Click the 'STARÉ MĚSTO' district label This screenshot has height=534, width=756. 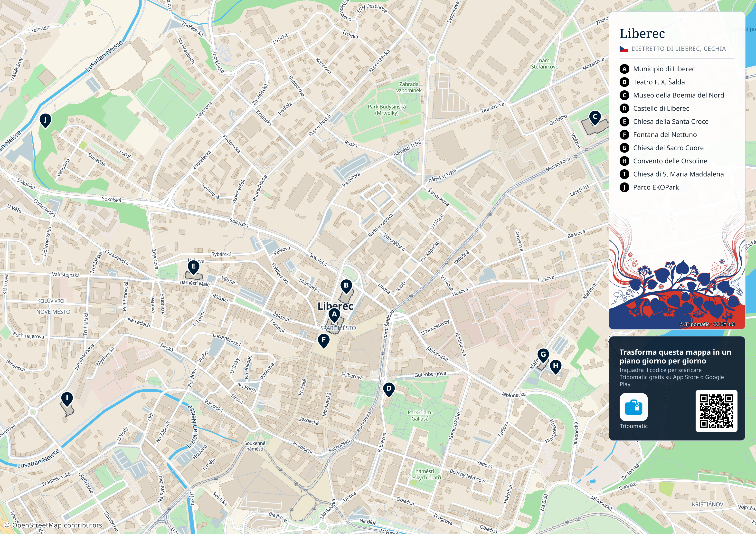coord(338,328)
